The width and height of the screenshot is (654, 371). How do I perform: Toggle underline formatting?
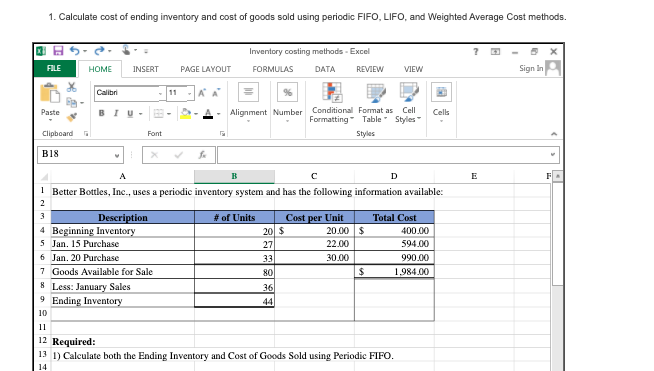click(130, 114)
